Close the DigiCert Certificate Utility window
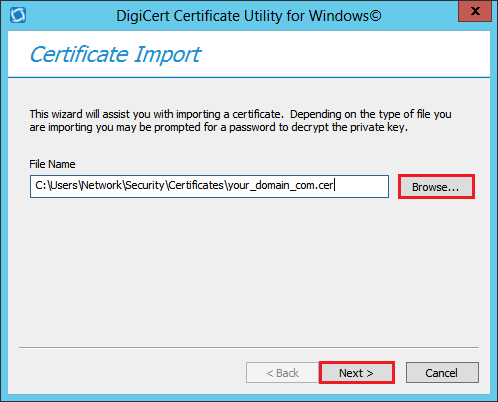This screenshot has width=498, height=402. [x=475, y=11]
